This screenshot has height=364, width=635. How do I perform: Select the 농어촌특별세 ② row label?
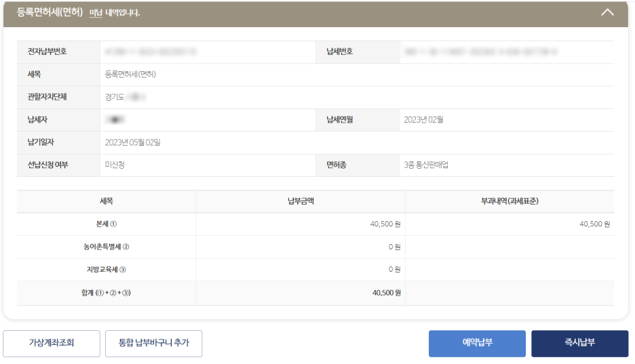(106, 247)
